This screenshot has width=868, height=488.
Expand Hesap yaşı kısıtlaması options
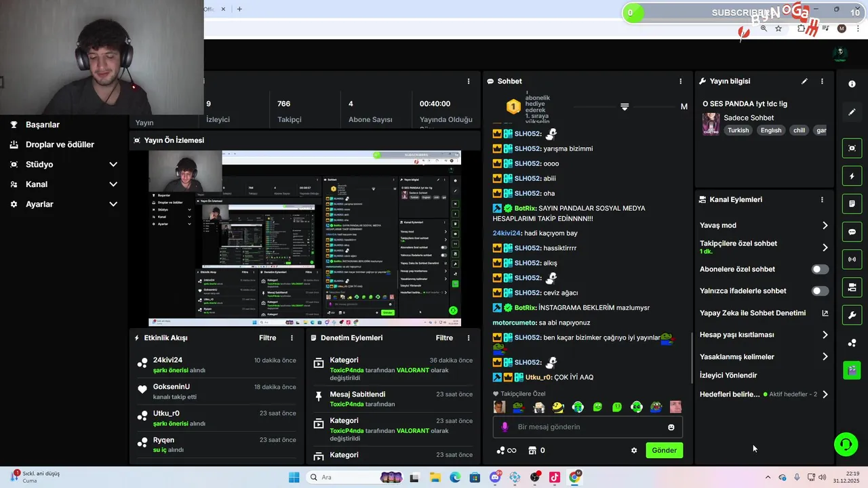click(825, 335)
